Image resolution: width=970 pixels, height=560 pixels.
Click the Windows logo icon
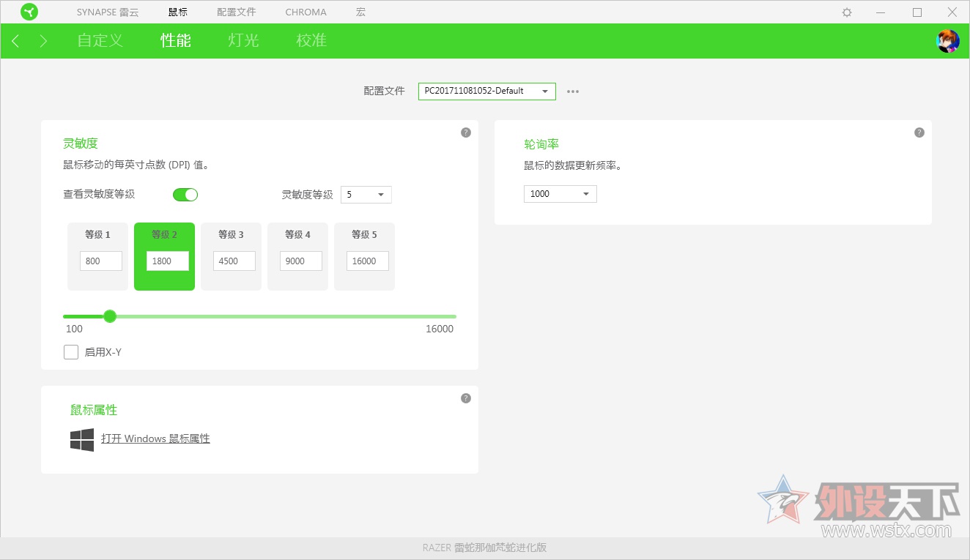(81, 439)
